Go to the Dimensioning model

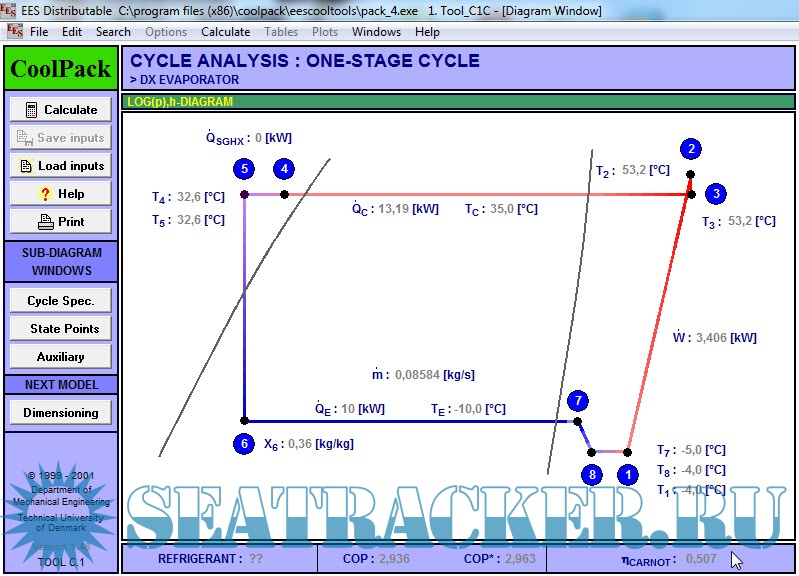[61, 413]
